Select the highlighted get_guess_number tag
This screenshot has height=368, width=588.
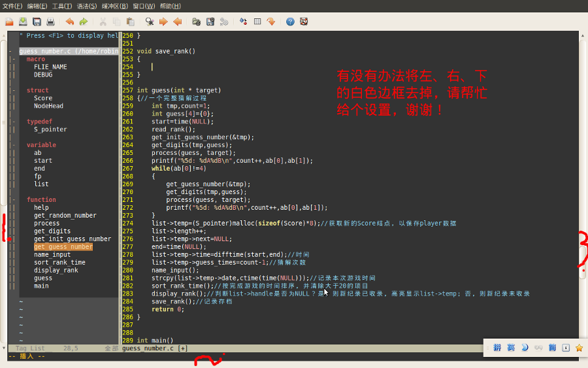pos(63,246)
